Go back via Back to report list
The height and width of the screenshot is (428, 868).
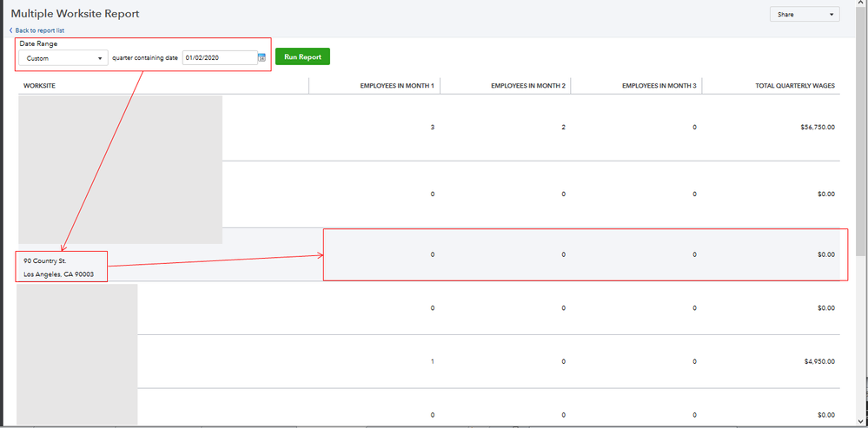click(x=37, y=30)
